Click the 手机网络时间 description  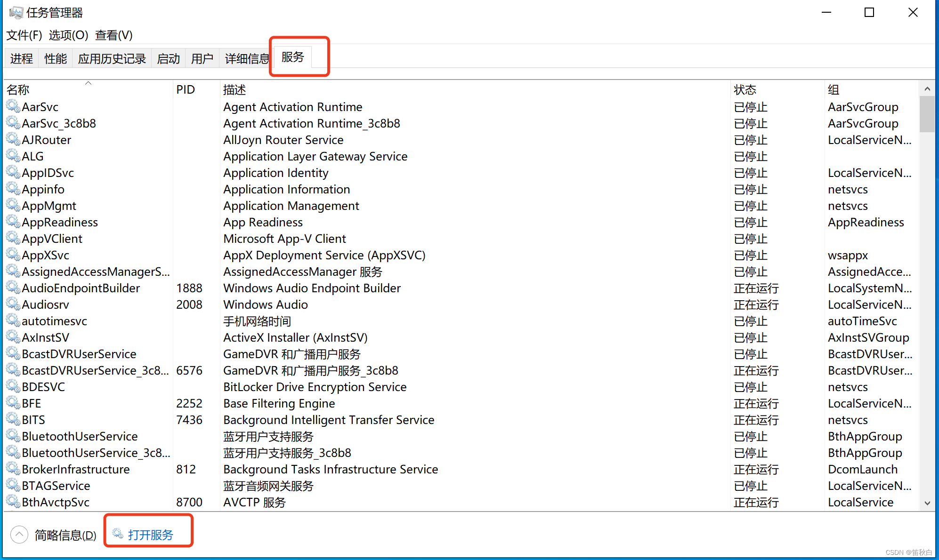point(257,321)
